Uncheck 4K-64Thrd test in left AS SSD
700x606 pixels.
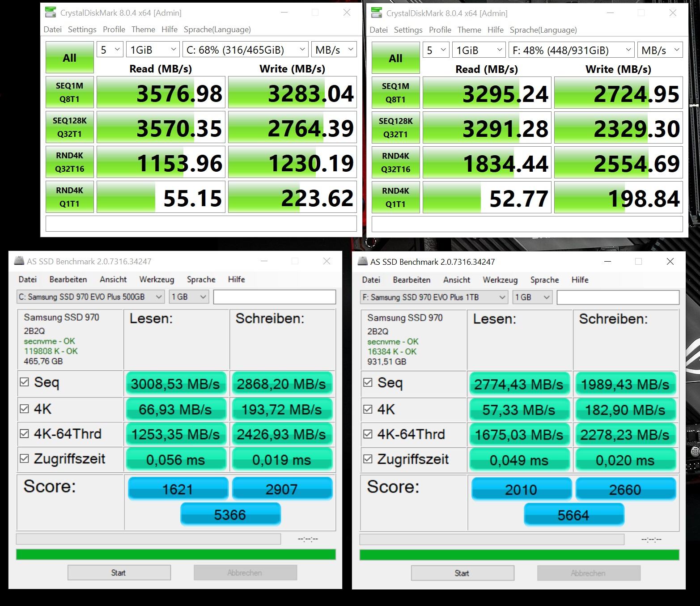(x=25, y=433)
